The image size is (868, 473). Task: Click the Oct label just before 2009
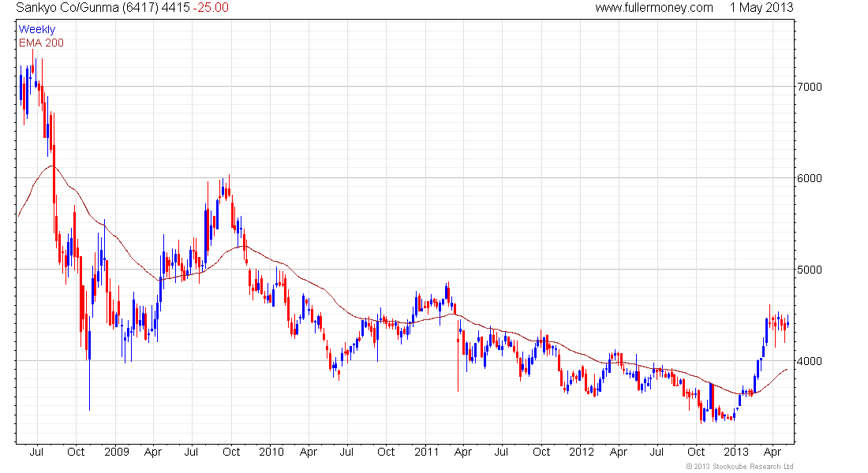coord(76,452)
